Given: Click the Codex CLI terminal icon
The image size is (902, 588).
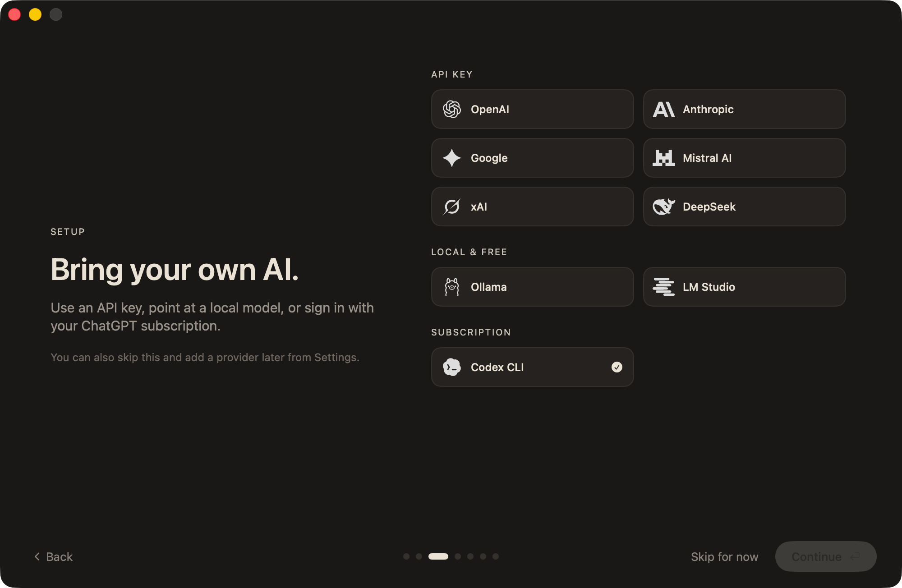Looking at the screenshot, I should [451, 367].
